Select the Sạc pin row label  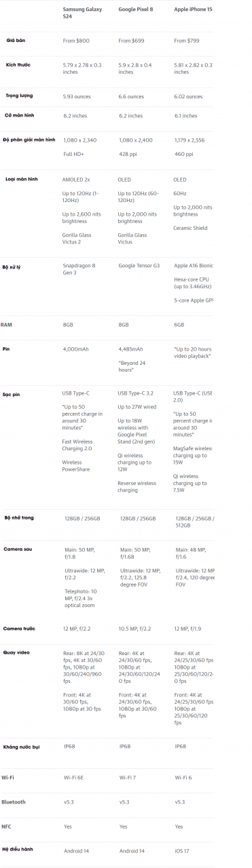[x=11, y=394]
